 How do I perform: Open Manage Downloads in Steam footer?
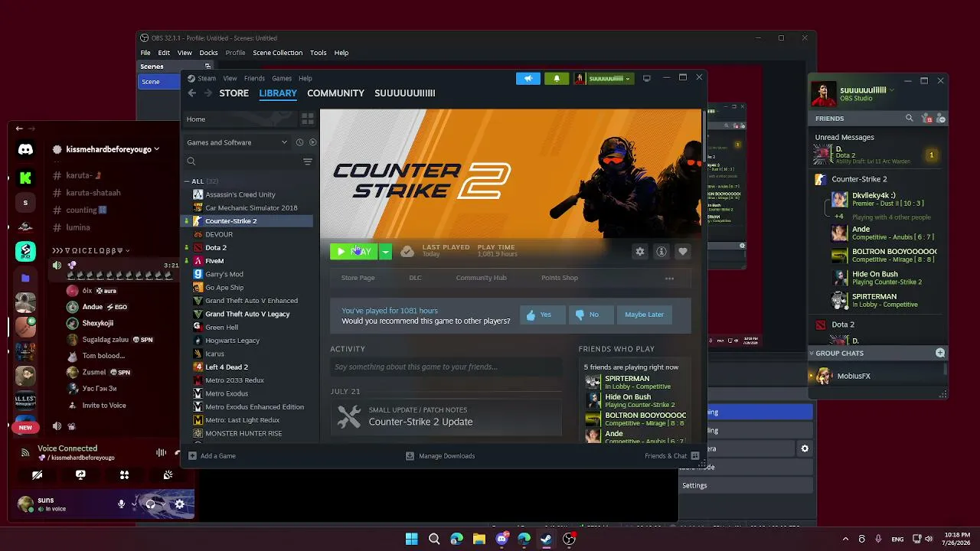(440, 456)
